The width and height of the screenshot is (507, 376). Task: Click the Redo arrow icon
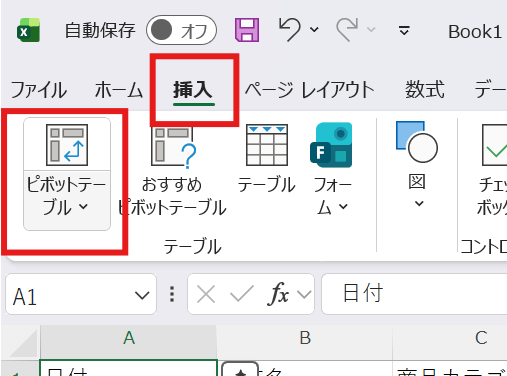[x=347, y=30]
